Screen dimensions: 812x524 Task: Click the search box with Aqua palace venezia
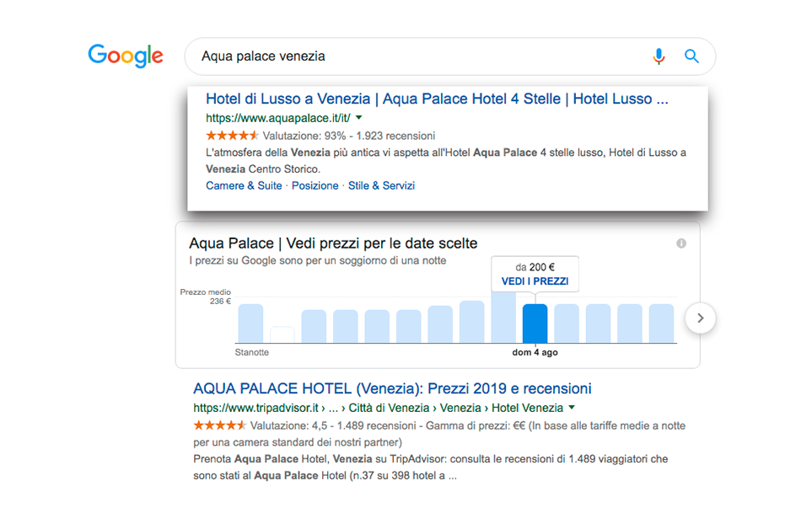(449, 56)
